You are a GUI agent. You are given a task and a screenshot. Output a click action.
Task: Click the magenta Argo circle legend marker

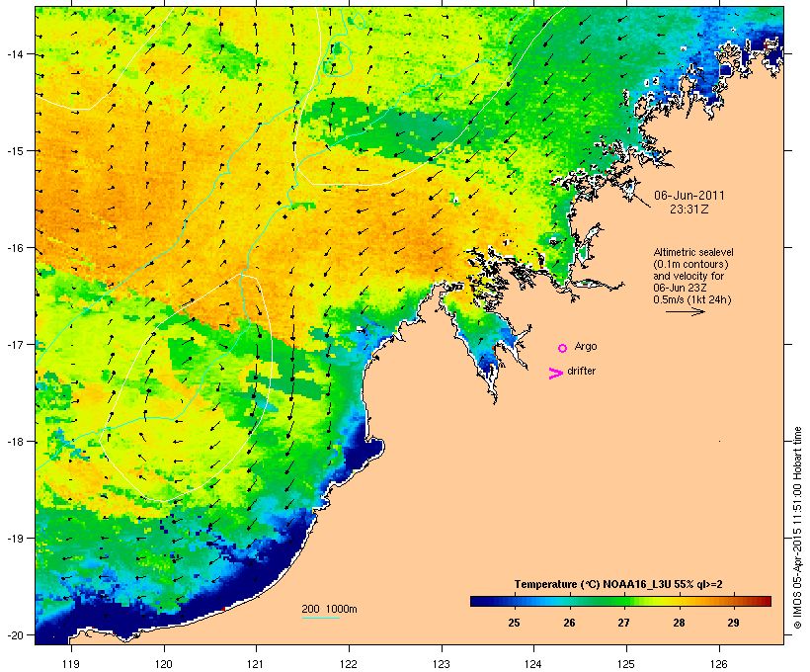click(x=563, y=348)
